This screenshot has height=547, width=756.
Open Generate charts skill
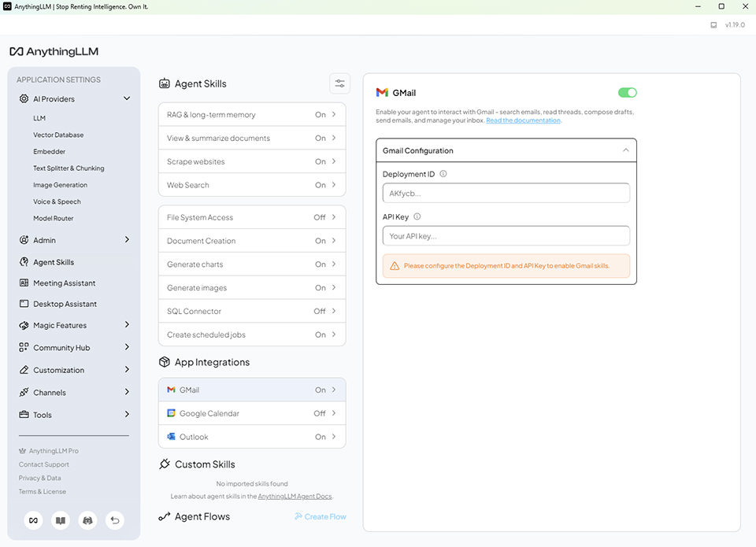[252, 264]
